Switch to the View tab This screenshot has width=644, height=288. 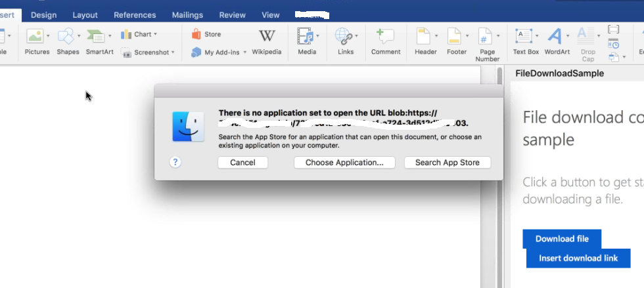point(271,15)
